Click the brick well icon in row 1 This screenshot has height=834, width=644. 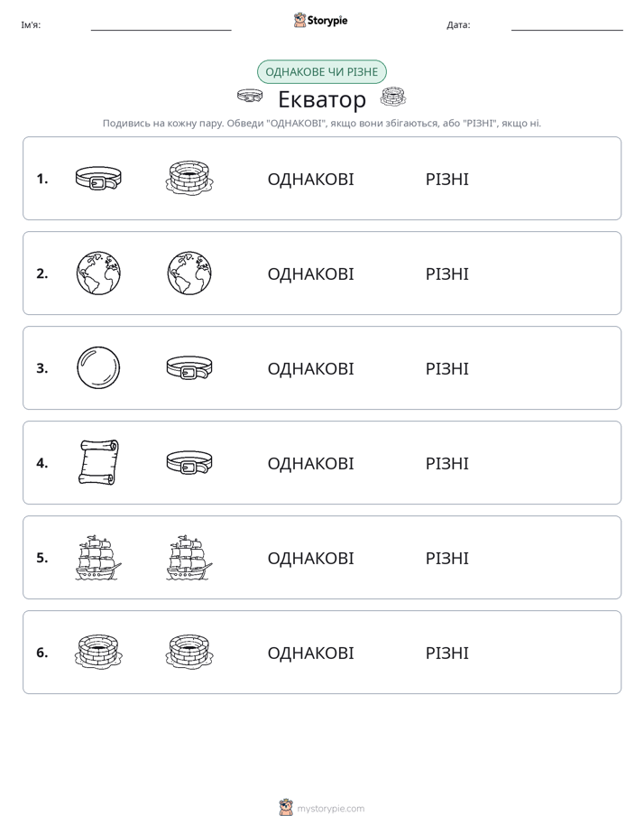pos(189,178)
